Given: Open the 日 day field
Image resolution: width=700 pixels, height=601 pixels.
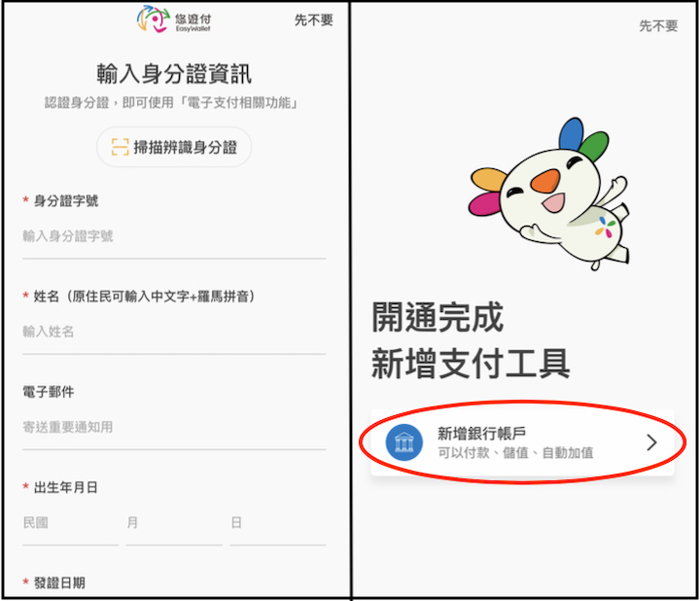Looking at the screenshot, I should click(278, 523).
